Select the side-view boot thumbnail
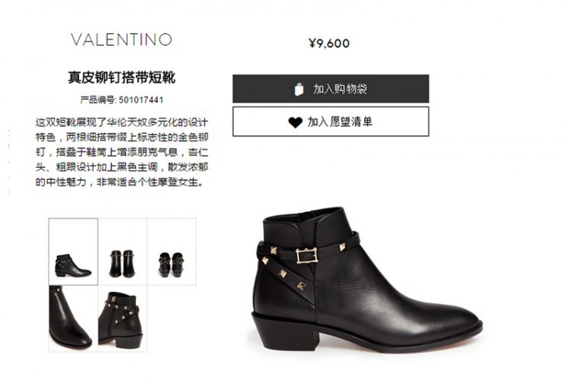Image resolution: width=570 pixels, height=392 pixels. 74,251
